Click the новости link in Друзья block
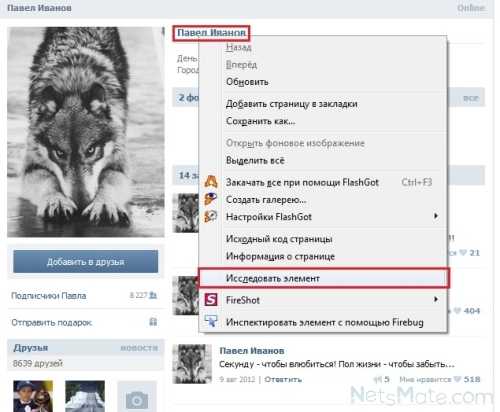Screen dimensions: 500x412 click(139, 348)
